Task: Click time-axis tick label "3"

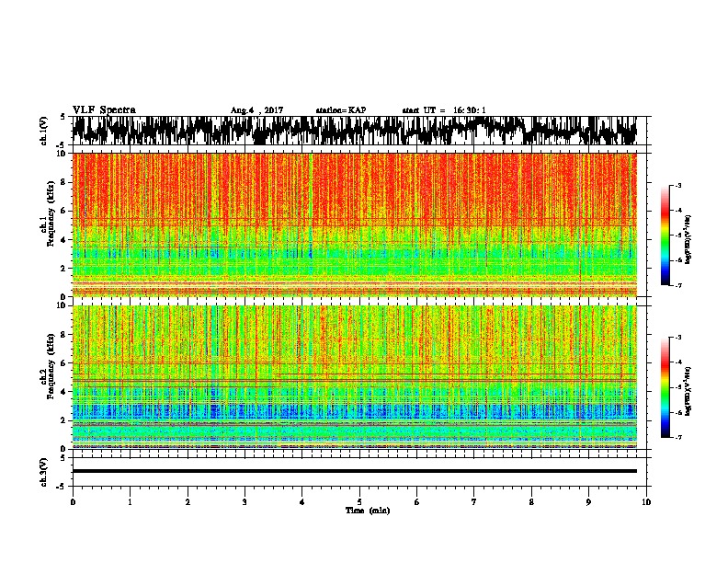Action: click(x=245, y=502)
